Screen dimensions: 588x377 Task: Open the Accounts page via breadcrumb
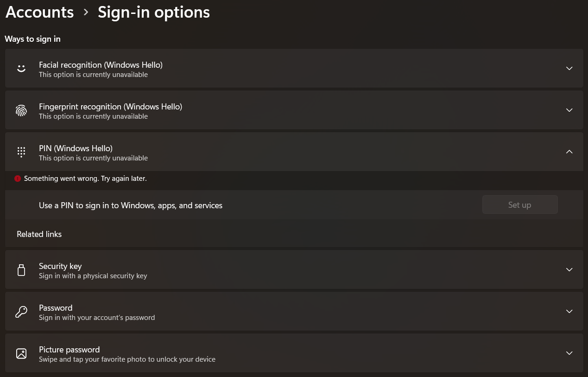39,12
